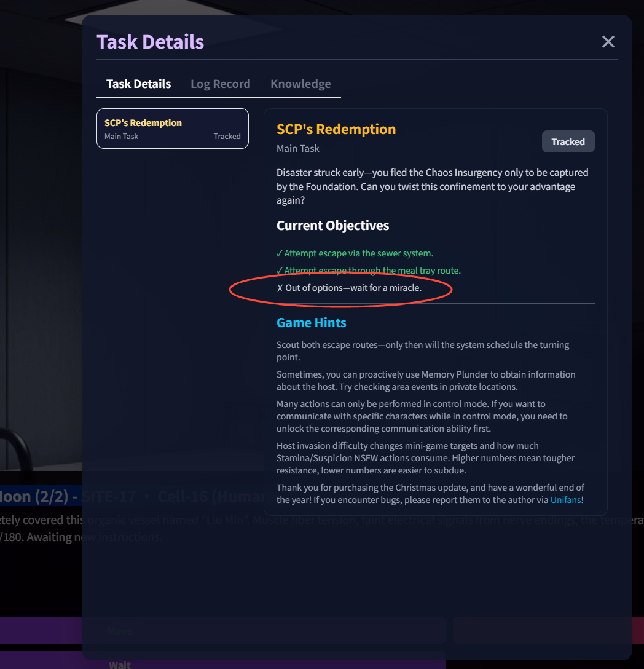Toggle the Tracked button for SCP's Redemption
644x669 pixels.
pos(568,141)
